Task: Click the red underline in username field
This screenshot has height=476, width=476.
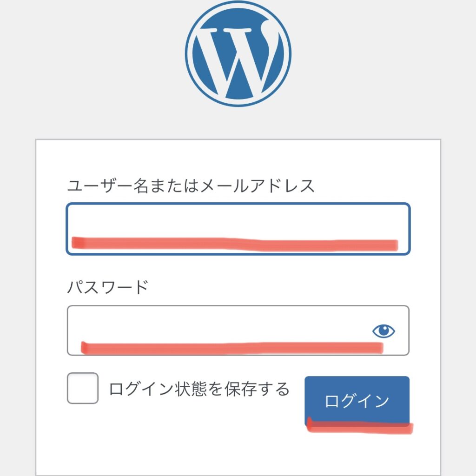Action: (x=235, y=244)
